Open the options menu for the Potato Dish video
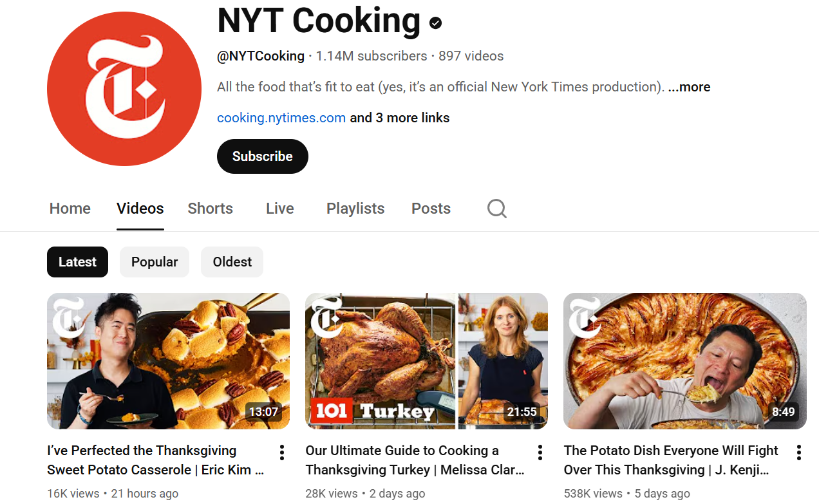The height and width of the screenshot is (504, 819). pyautogui.click(x=798, y=453)
